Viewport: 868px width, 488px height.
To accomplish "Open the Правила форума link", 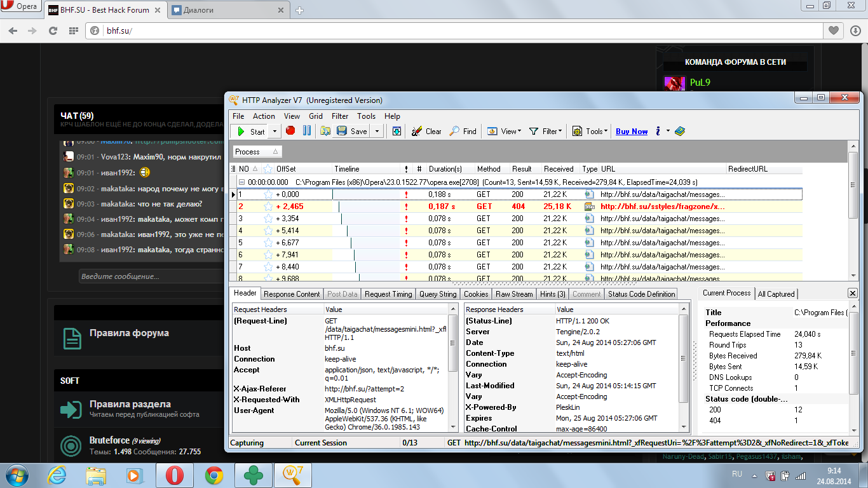I will pos(129,333).
